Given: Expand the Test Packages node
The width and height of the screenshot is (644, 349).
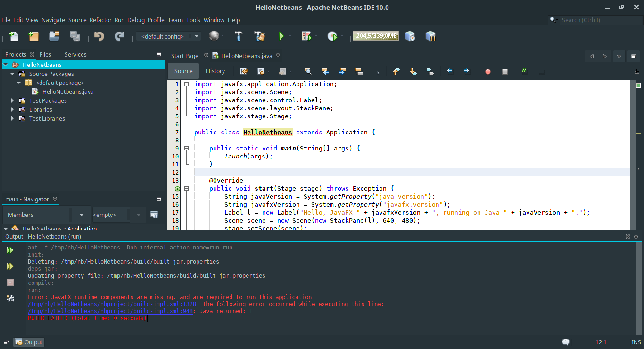Looking at the screenshot, I should [12, 100].
